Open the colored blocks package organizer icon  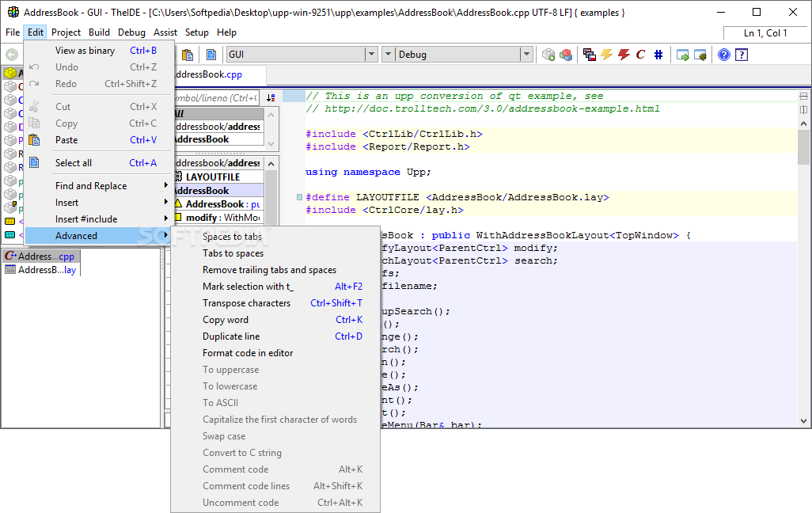pyautogui.click(x=566, y=55)
